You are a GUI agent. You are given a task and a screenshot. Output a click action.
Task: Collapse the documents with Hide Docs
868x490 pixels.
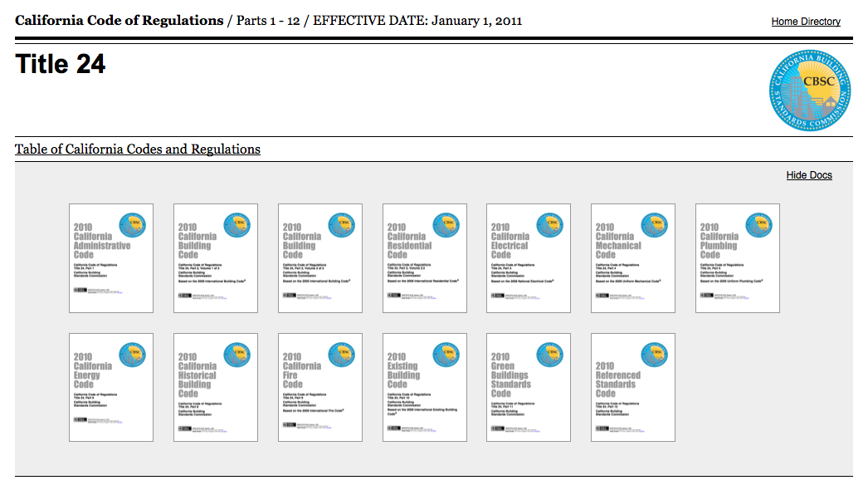click(x=809, y=175)
